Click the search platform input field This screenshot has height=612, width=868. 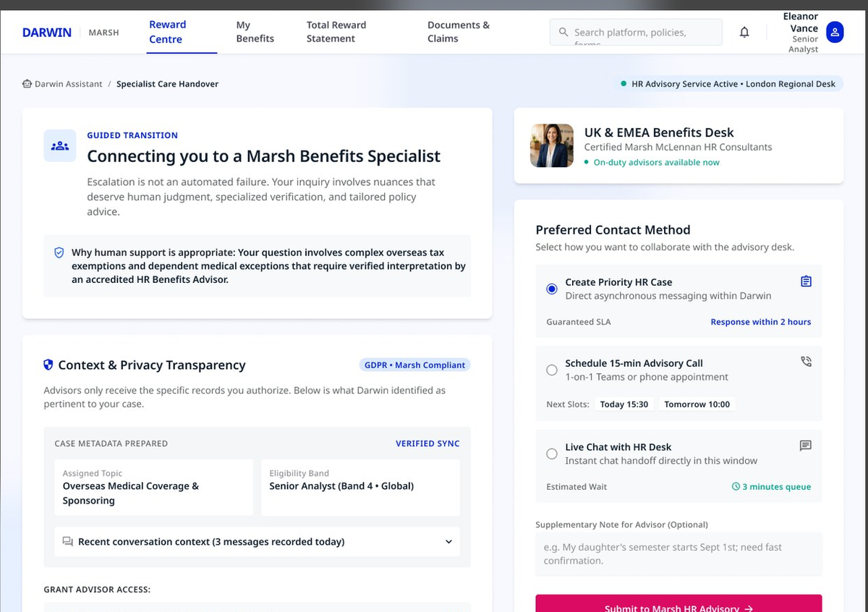[636, 32]
